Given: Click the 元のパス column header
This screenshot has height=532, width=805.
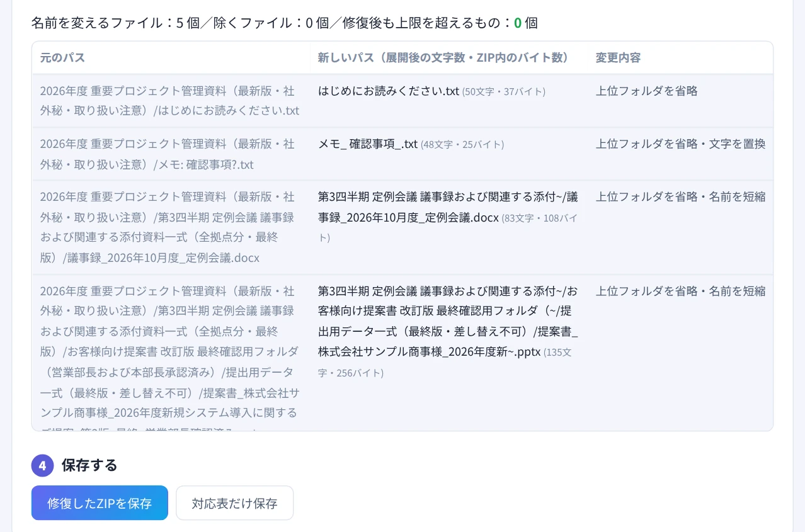Looking at the screenshot, I should click(x=62, y=58).
